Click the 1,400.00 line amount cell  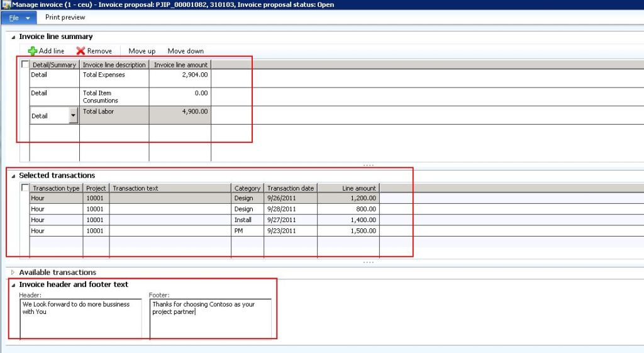point(348,220)
